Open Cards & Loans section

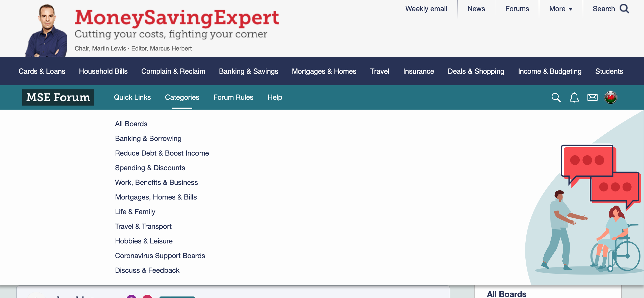[x=42, y=71]
